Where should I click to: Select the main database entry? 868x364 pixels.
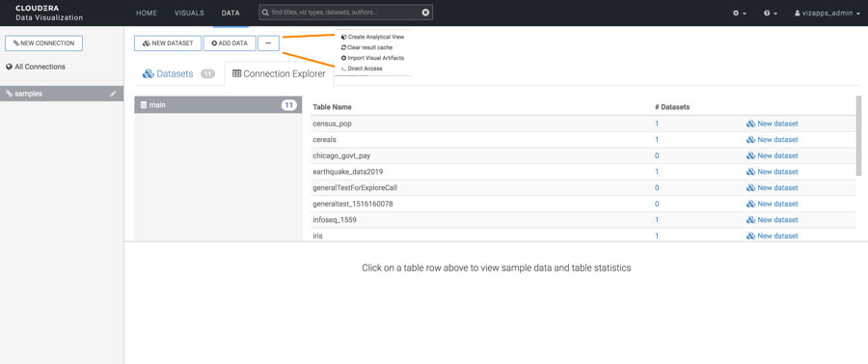click(218, 104)
